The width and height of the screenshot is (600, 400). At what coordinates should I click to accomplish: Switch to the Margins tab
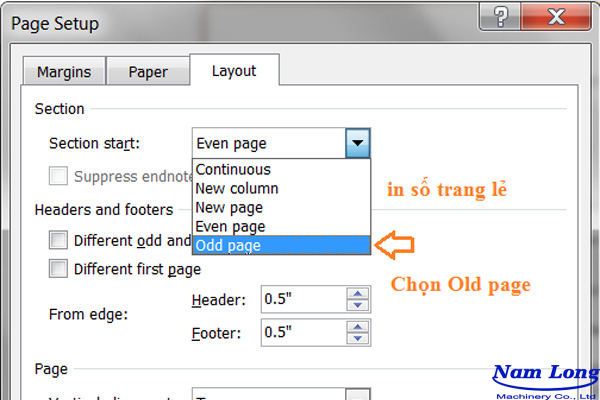coord(64,72)
